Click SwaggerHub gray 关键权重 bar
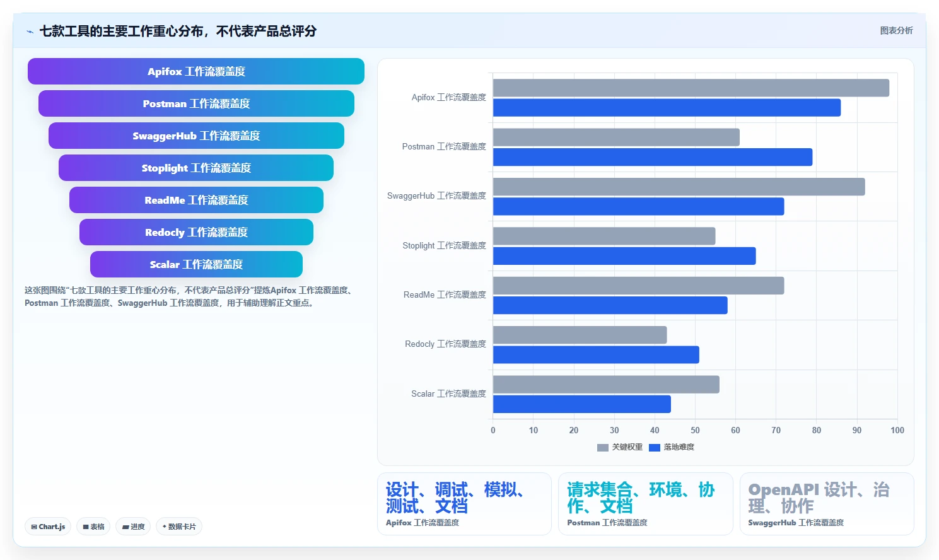The image size is (939, 560). click(679, 187)
